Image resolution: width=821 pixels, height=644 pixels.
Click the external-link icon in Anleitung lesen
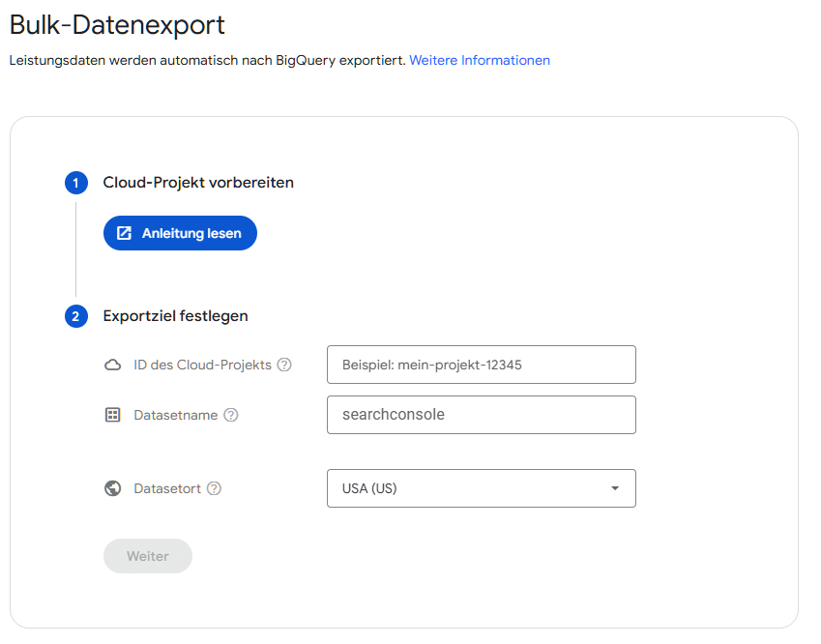pyautogui.click(x=124, y=233)
